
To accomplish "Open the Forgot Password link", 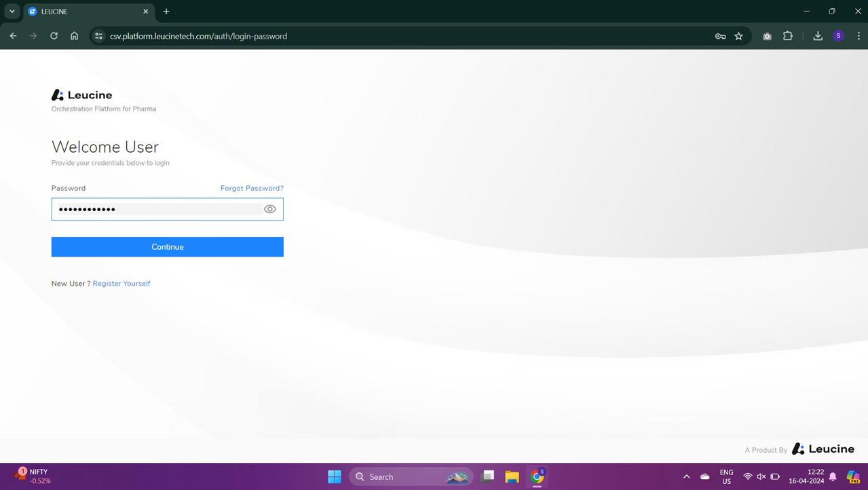I will [x=252, y=188].
